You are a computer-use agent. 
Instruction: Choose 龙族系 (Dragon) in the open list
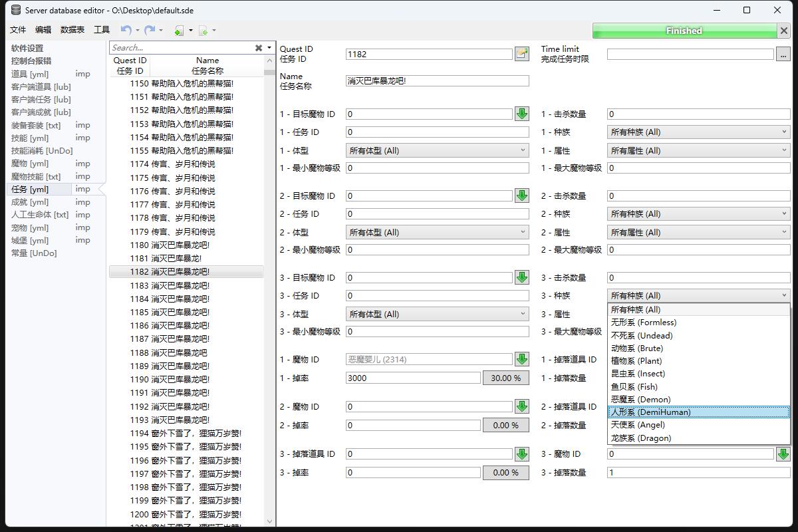tap(698, 438)
